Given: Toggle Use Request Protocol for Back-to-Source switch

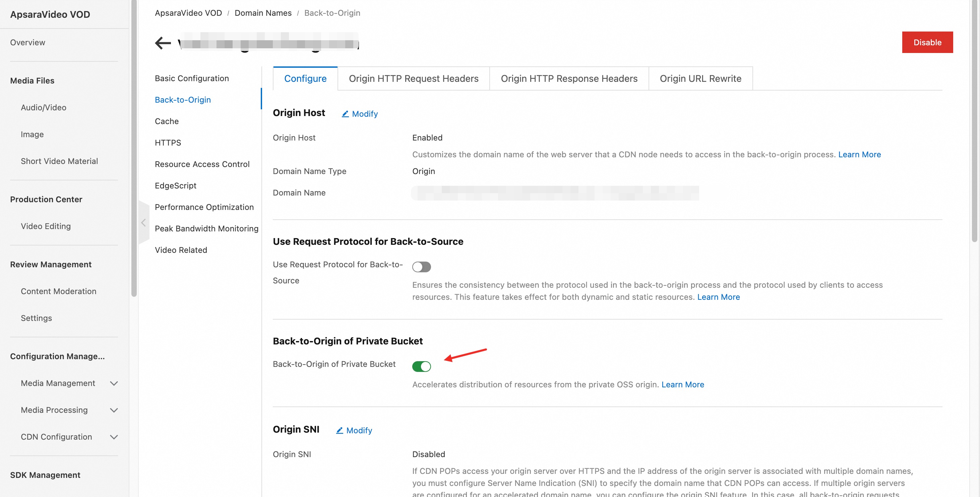Looking at the screenshot, I should coord(422,267).
